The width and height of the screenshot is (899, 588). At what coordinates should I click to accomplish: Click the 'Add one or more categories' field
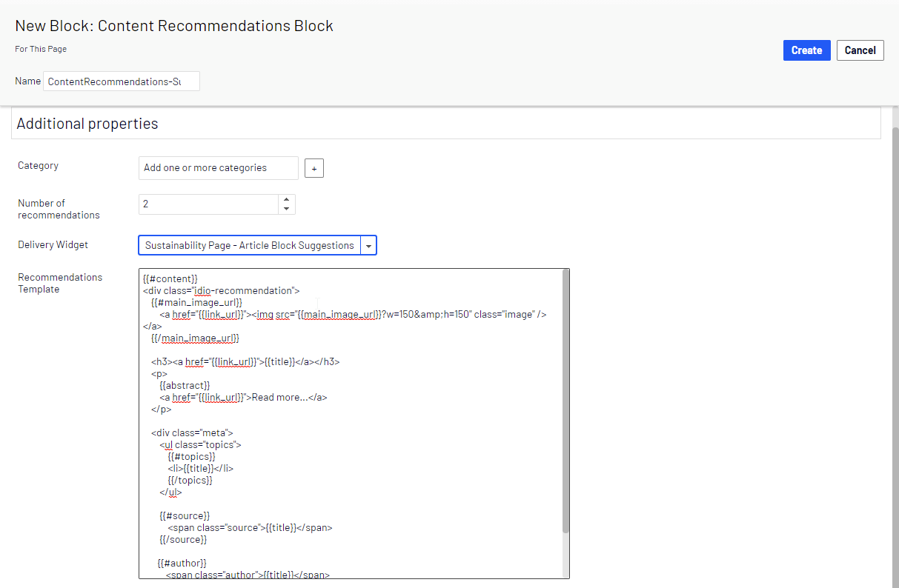(218, 168)
